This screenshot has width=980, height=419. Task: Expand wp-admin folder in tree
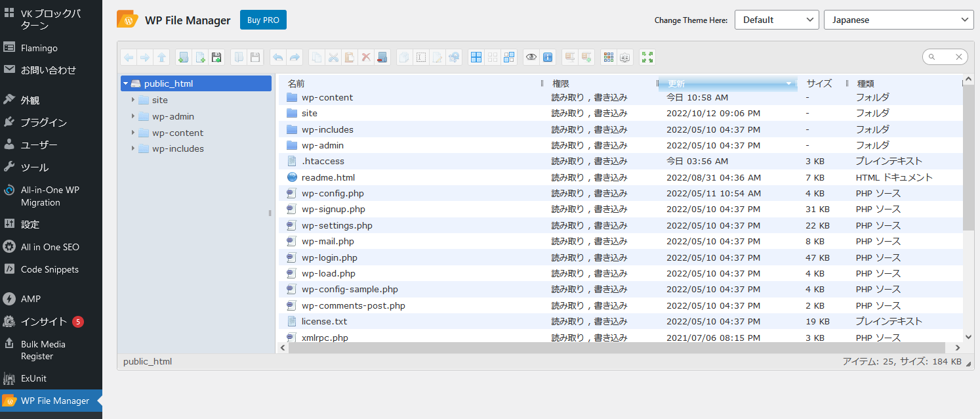pos(133,116)
